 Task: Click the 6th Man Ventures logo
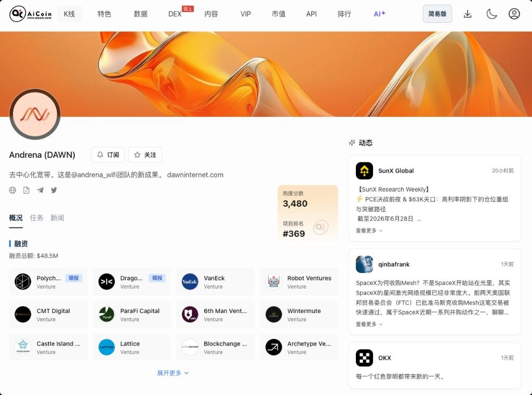pyautogui.click(x=190, y=315)
